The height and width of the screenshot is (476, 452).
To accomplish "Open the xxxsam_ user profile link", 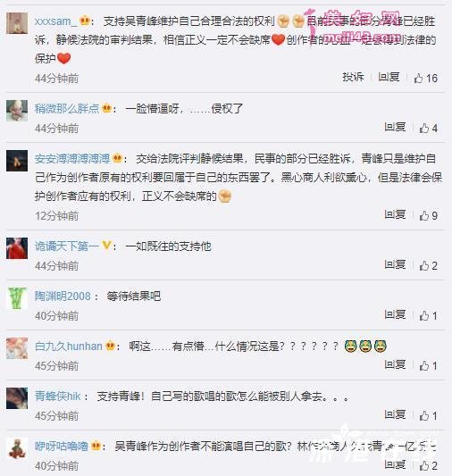I will click(54, 21).
